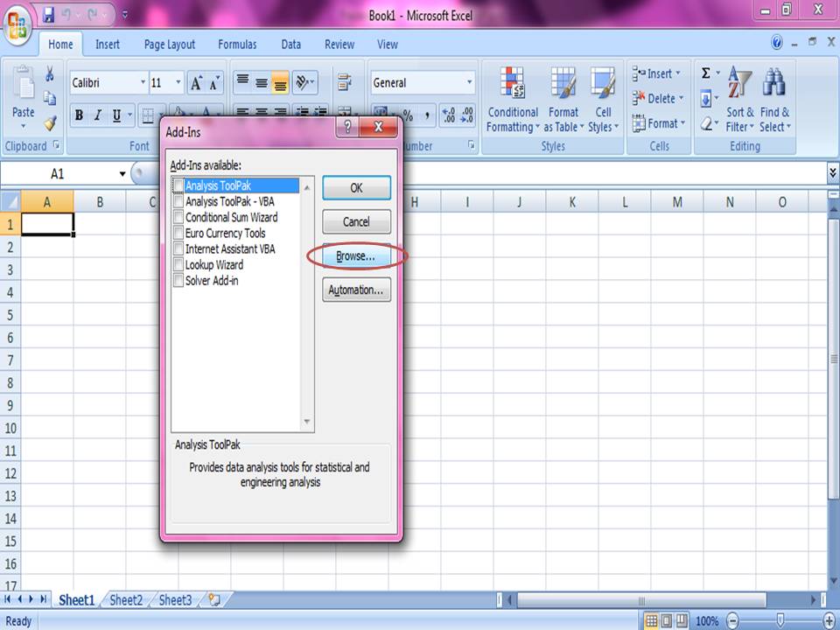This screenshot has height=630, width=840.
Task: Toggle Wrap Text icon
Action: click(344, 82)
